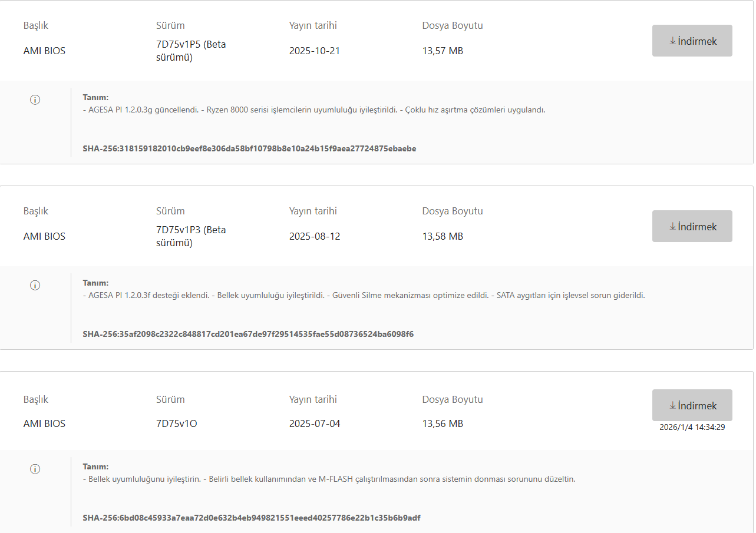
Task: Click the AGESA PI 1.2.0.3f description text
Action: (x=364, y=295)
